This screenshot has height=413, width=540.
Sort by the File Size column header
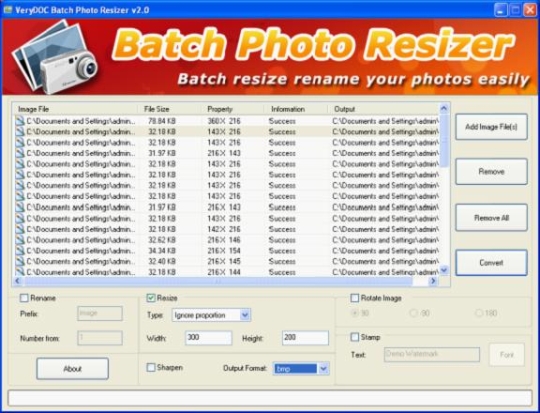pyautogui.click(x=170, y=109)
